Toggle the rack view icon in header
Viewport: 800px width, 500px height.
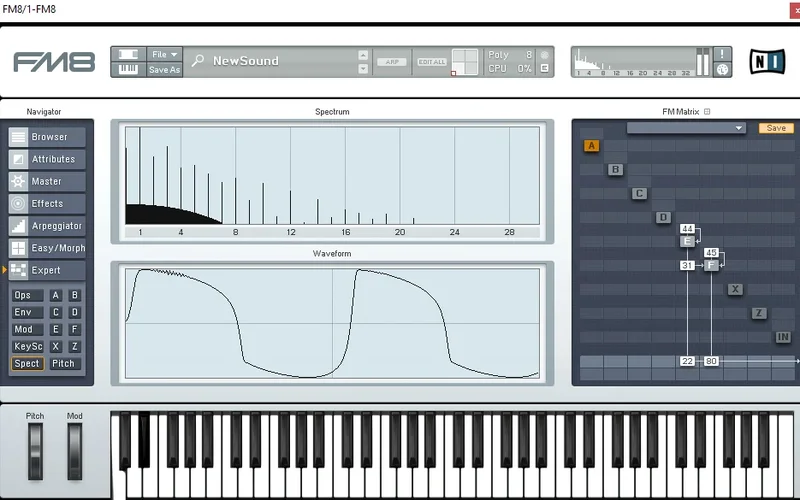click(x=128, y=54)
